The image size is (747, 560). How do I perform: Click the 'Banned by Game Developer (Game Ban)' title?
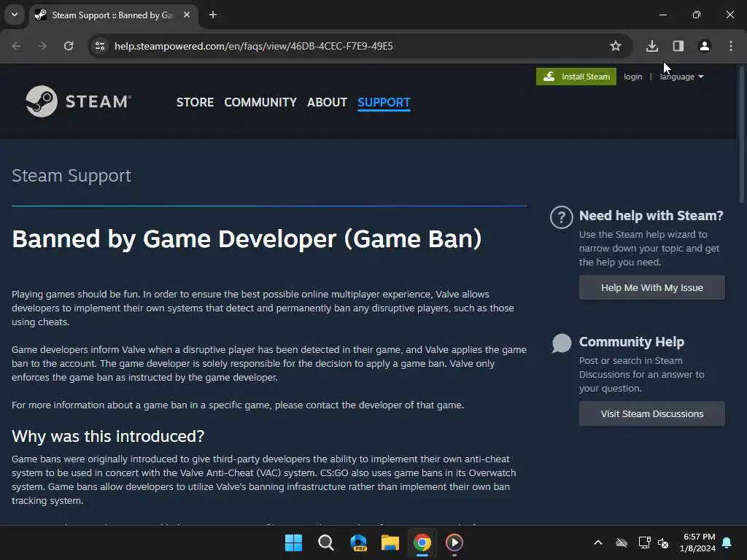247,238
